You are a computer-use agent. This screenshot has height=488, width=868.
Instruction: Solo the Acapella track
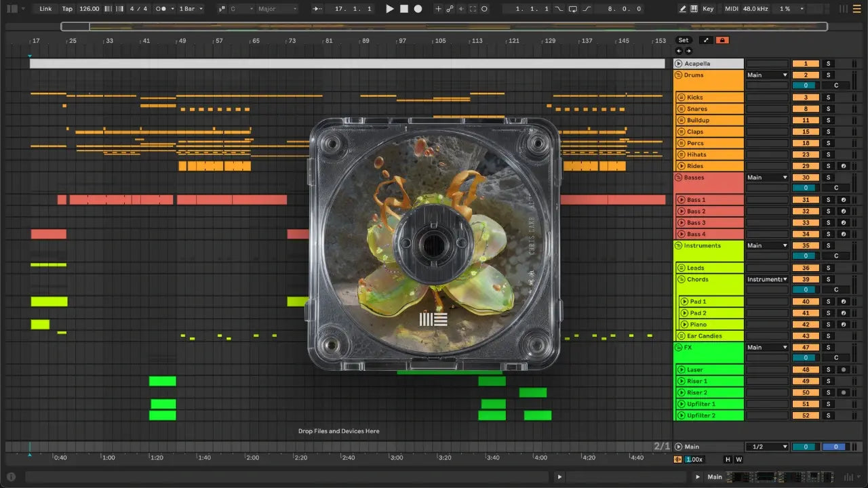tap(827, 64)
